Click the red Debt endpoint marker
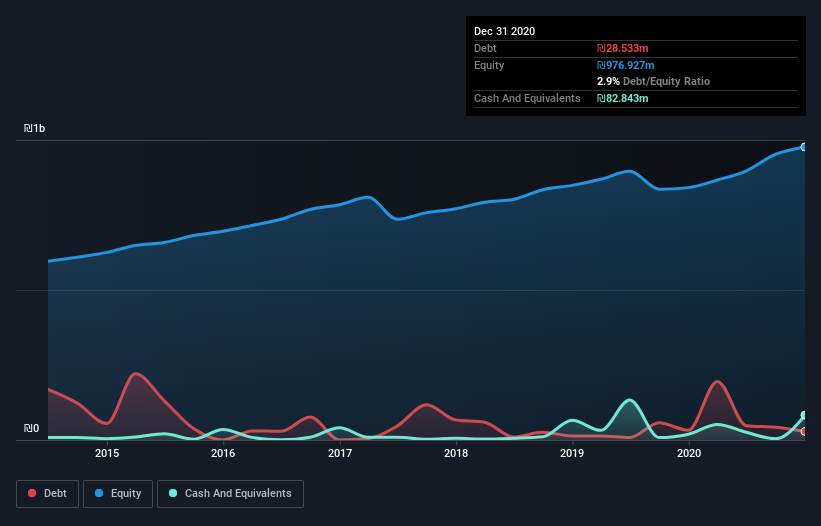The width and height of the screenshot is (821, 526). (804, 432)
